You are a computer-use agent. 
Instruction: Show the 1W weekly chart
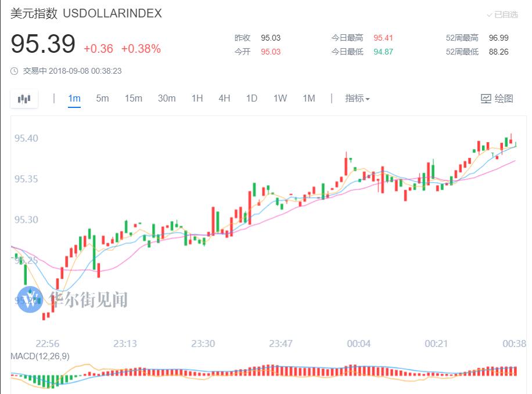[280, 99]
